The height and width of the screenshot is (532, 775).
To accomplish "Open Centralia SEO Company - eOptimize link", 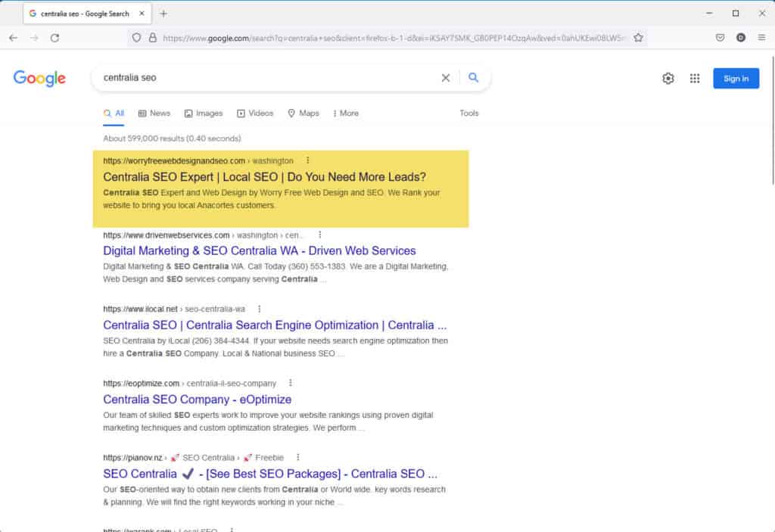I will point(197,399).
